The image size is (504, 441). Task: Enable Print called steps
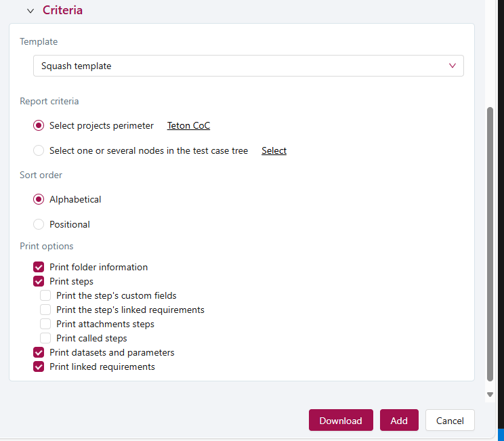[45, 338]
